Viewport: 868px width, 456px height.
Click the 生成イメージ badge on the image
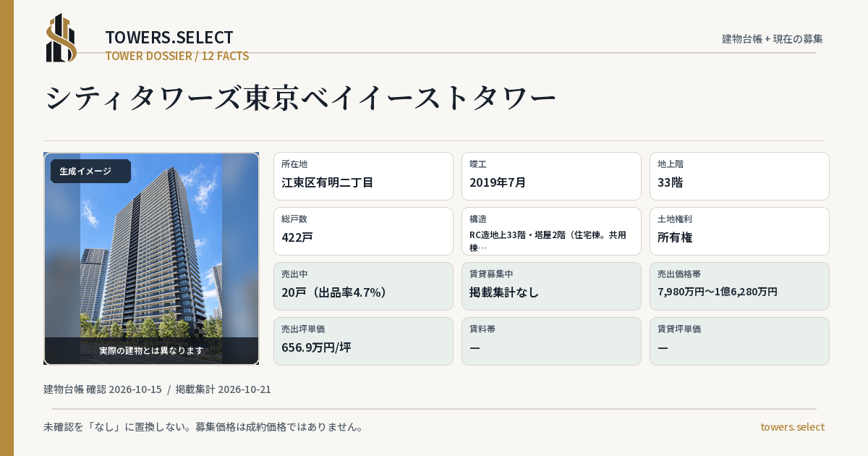[x=90, y=172]
